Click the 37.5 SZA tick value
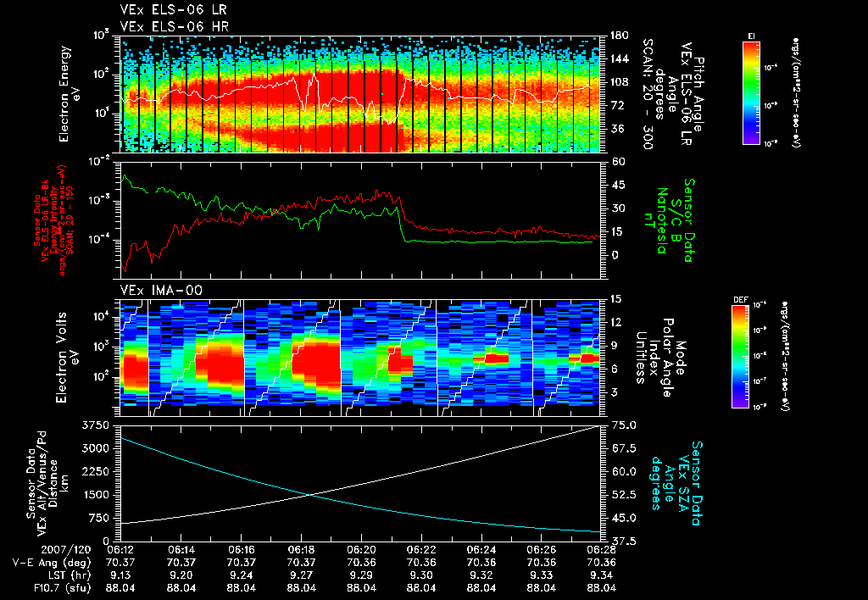The width and height of the screenshot is (868, 600). tap(623, 541)
